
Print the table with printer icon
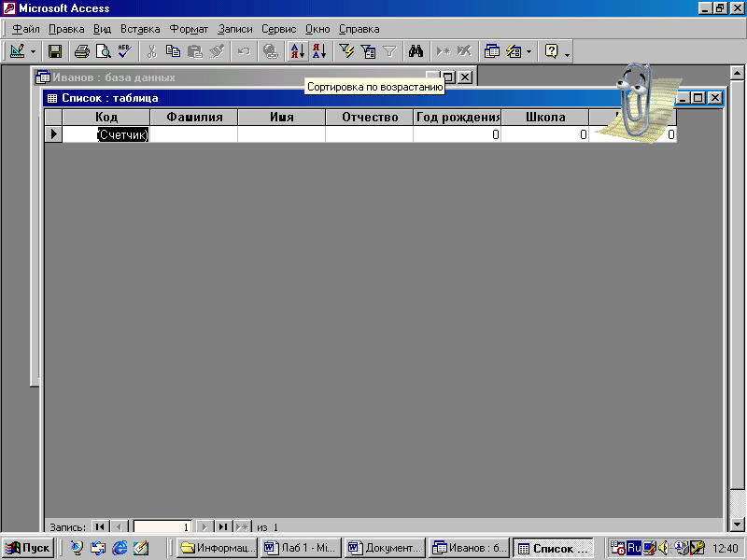coord(82,51)
